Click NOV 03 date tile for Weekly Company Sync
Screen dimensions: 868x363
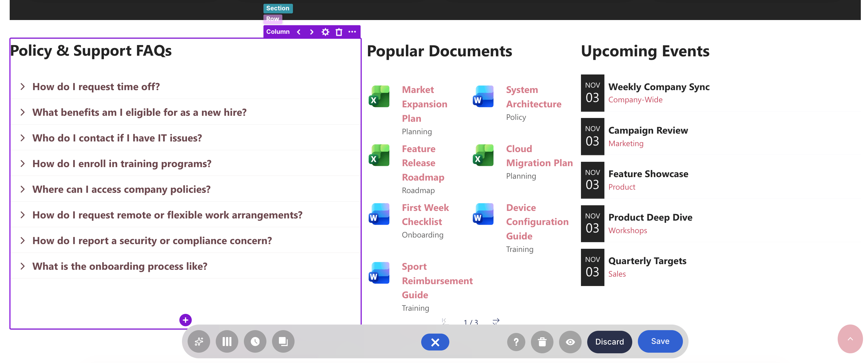click(x=592, y=93)
